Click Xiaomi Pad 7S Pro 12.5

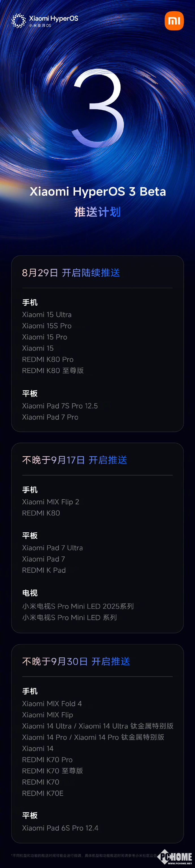tap(60, 406)
